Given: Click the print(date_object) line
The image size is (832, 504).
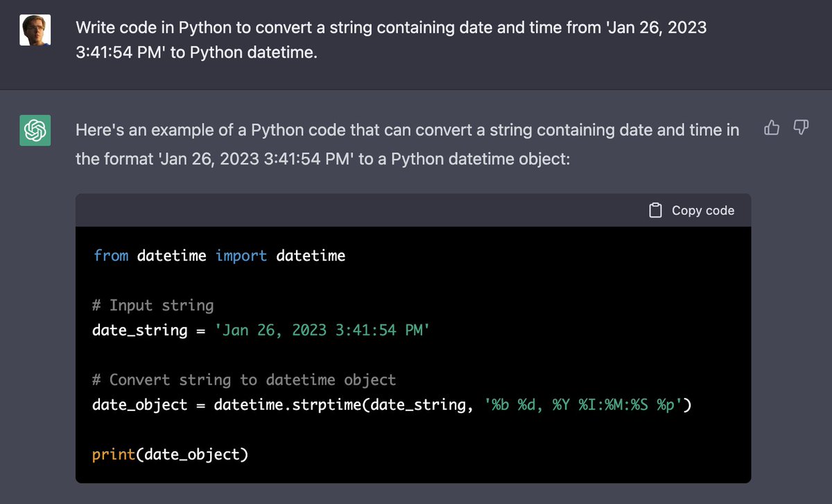Looking at the screenshot, I should pos(171,455).
